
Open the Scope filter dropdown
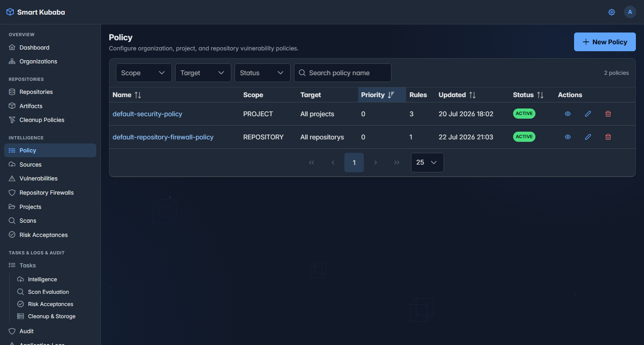coord(144,73)
